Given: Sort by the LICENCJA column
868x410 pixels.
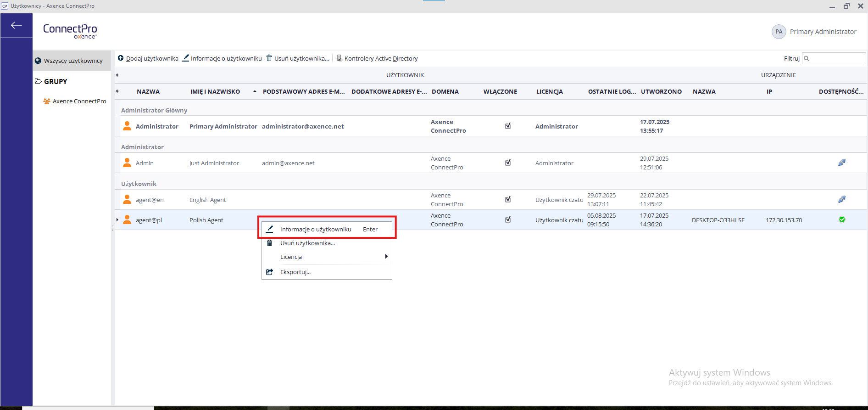Looking at the screenshot, I should click(x=550, y=91).
